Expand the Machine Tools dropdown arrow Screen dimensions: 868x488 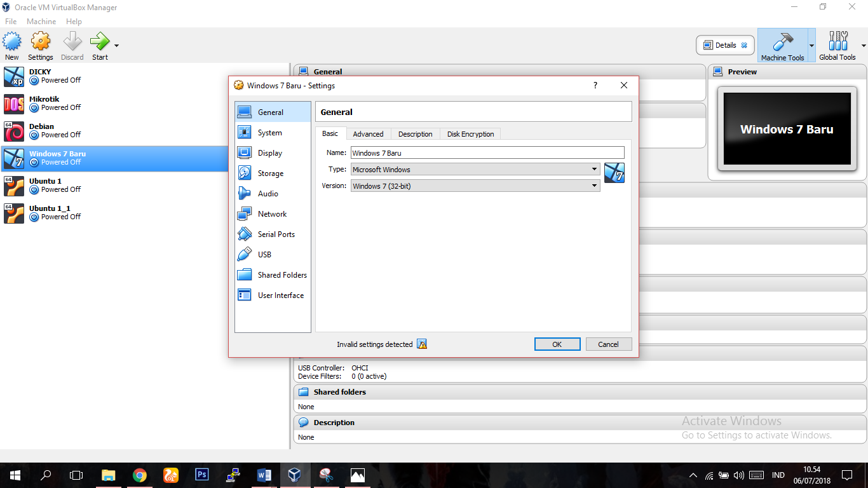click(811, 46)
